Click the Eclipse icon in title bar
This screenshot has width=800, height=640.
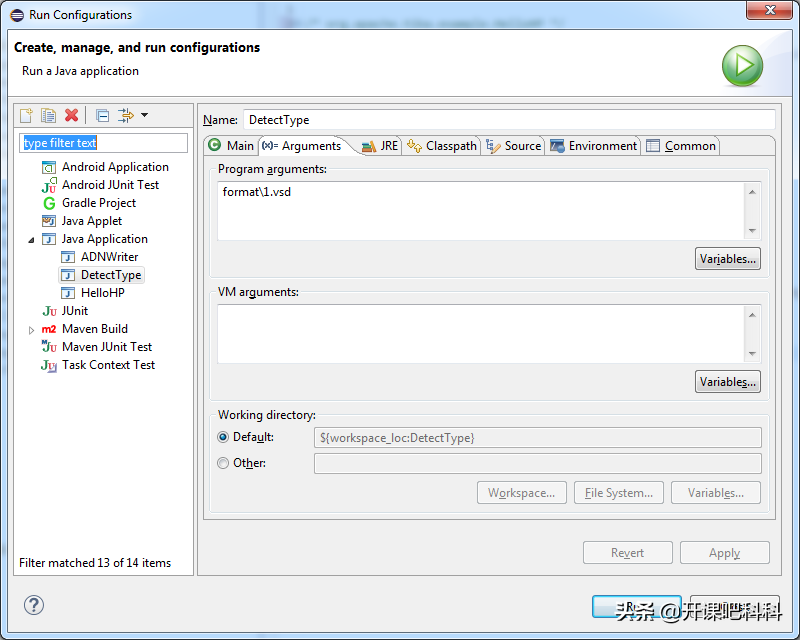click(17, 15)
